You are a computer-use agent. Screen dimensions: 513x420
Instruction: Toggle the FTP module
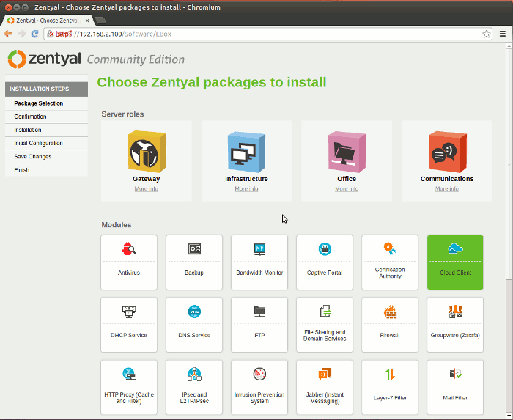(x=259, y=325)
